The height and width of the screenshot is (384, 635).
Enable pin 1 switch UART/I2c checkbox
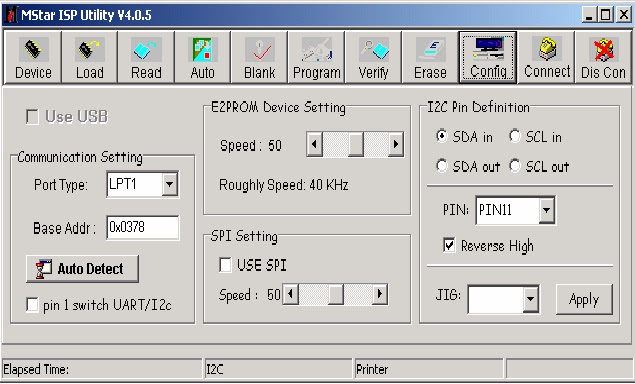tap(32, 305)
